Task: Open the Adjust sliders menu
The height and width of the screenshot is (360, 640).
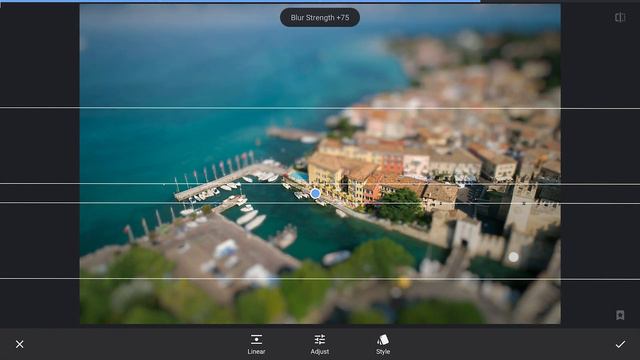Action: [320, 344]
